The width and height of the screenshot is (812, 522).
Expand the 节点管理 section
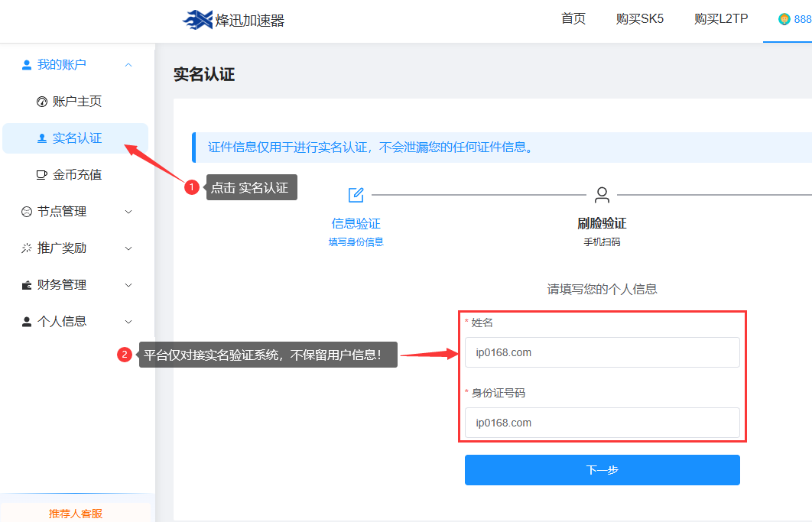(x=128, y=212)
